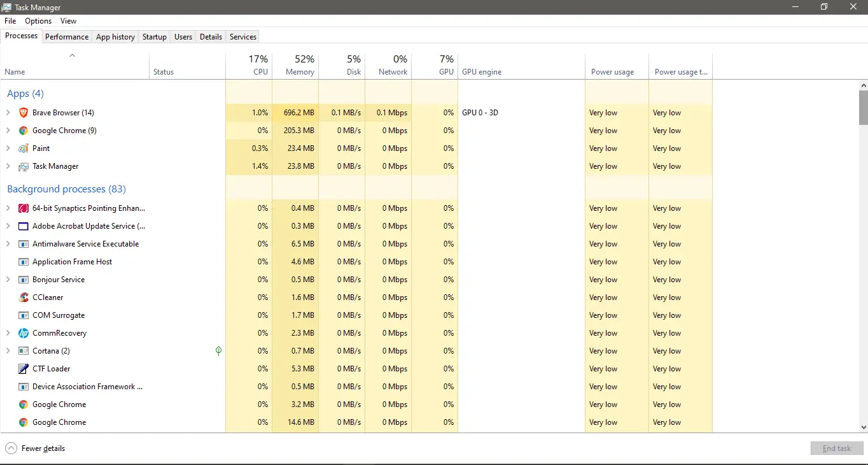Click the Task Manager app row icon
The width and height of the screenshot is (868, 465).
(24, 166)
